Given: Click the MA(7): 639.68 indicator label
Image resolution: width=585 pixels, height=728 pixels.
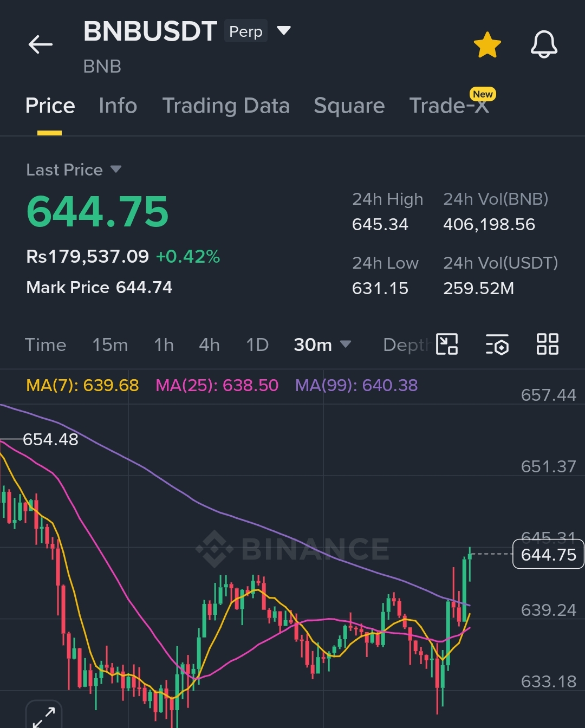Looking at the screenshot, I should point(82,385).
